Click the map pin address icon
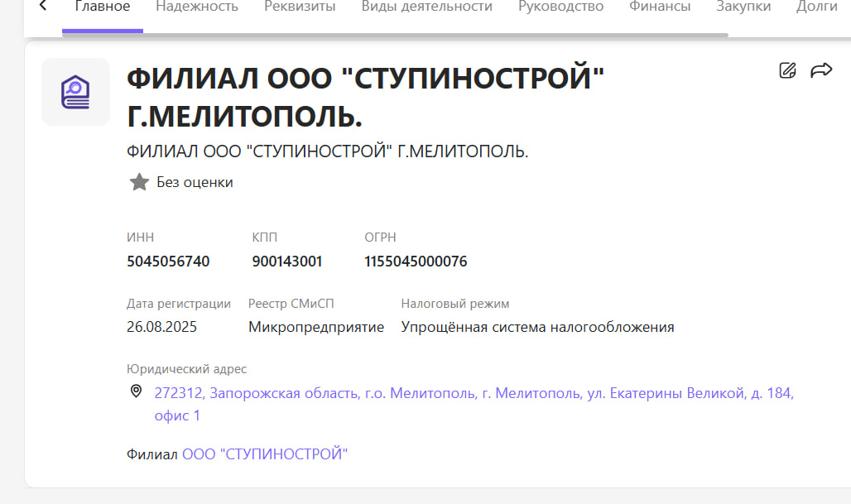 pyautogui.click(x=137, y=391)
